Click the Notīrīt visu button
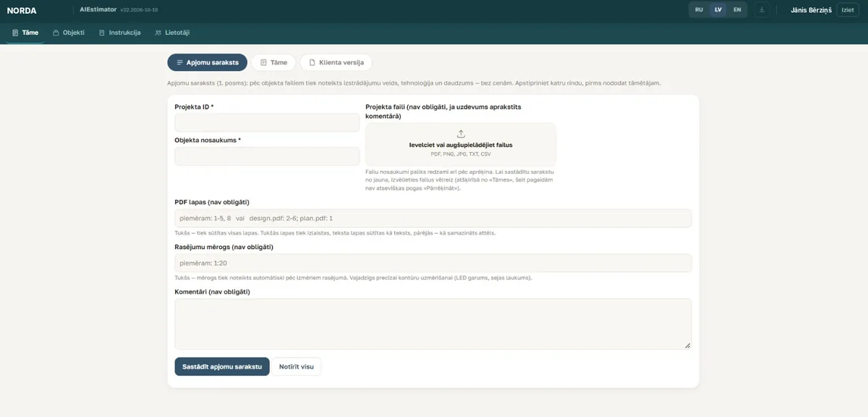Screen dimensions: 868x417 [x=297, y=366]
